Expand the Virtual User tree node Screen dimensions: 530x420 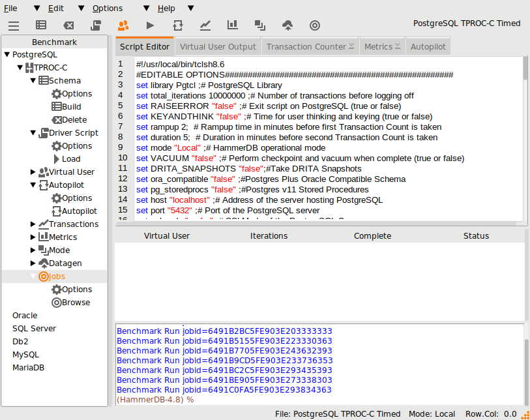[x=33, y=172]
